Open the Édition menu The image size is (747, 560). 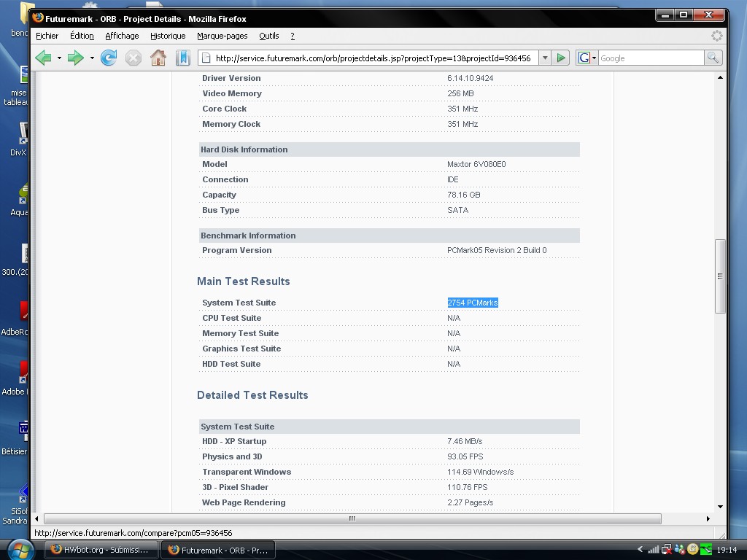(x=82, y=36)
